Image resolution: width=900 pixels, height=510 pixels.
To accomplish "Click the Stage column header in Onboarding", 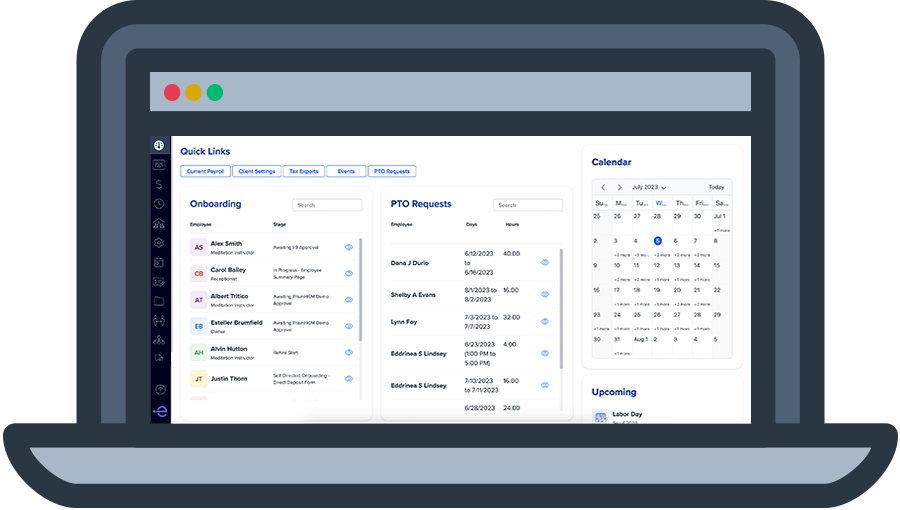I will 280,225.
